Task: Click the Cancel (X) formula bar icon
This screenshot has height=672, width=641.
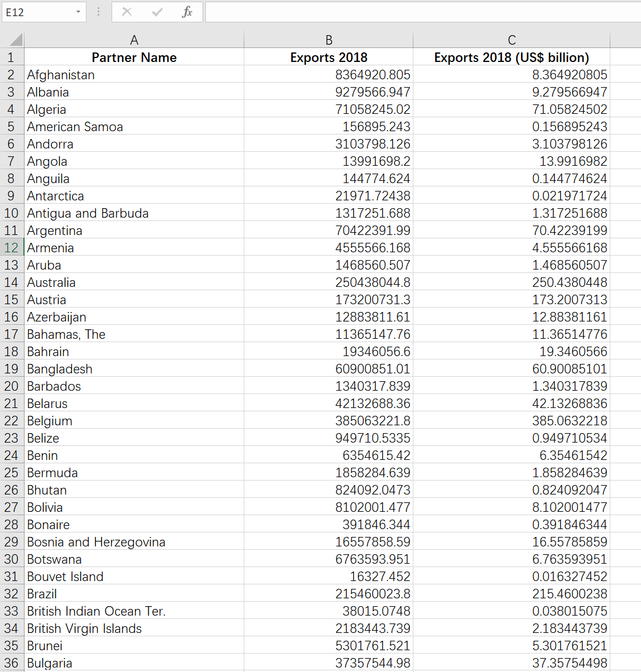Action: click(127, 12)
